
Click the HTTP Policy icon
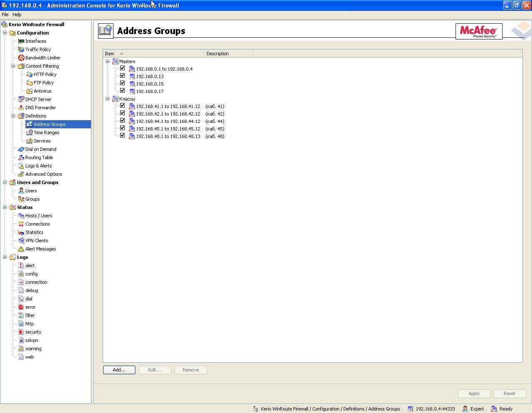point(29,74)
